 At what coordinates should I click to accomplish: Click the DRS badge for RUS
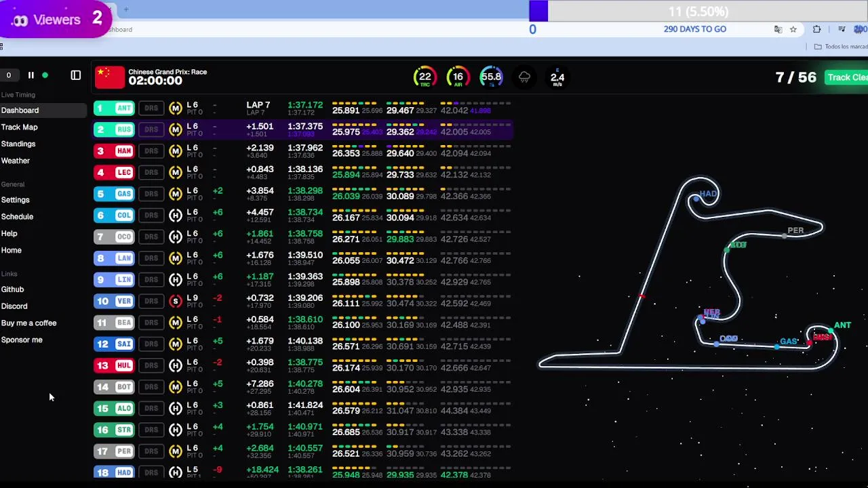tap(151, 129)
